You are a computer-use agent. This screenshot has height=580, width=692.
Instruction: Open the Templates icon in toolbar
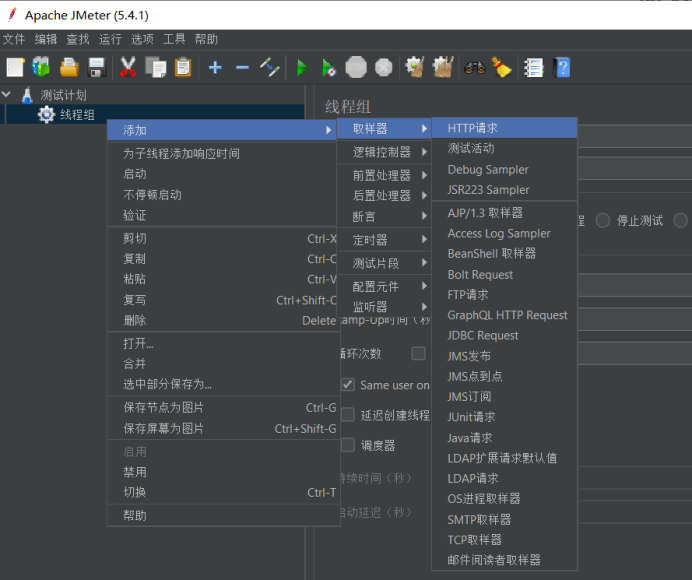(41, 68)
